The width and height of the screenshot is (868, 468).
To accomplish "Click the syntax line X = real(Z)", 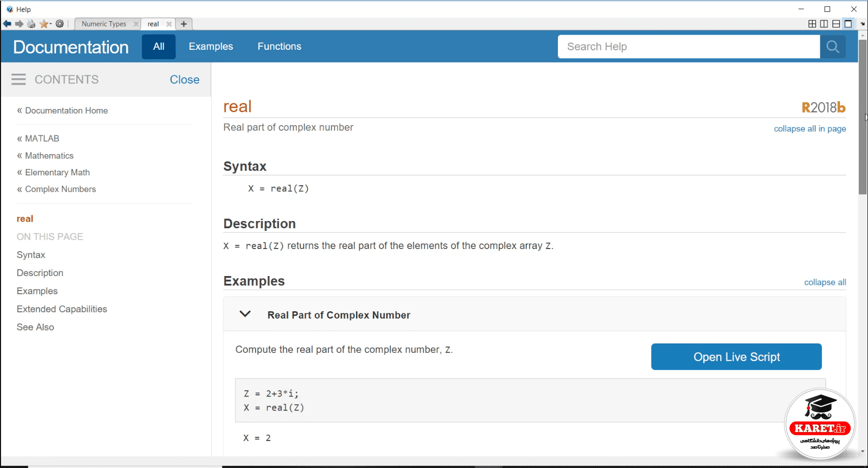I will click(x=278, y=189).
